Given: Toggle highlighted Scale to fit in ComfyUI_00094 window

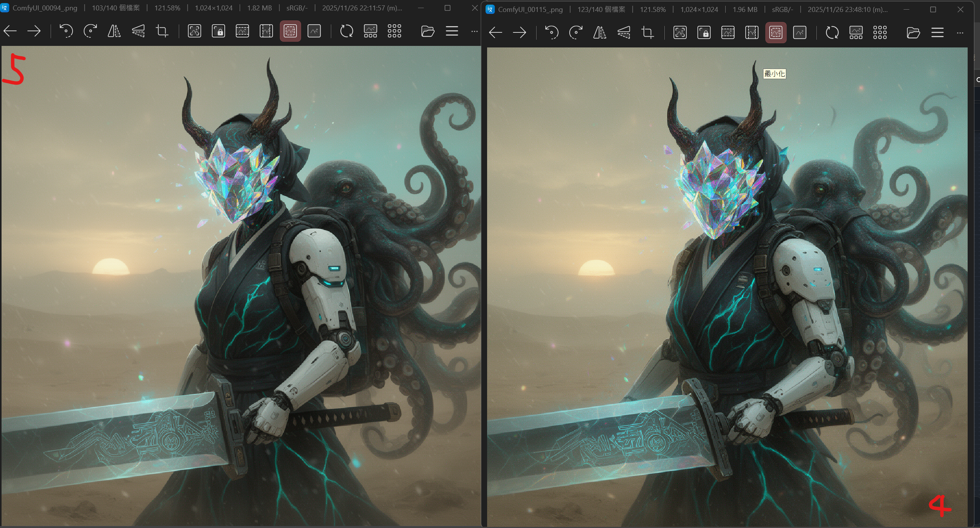Looking at the screenshot, I should pos(290,31).
